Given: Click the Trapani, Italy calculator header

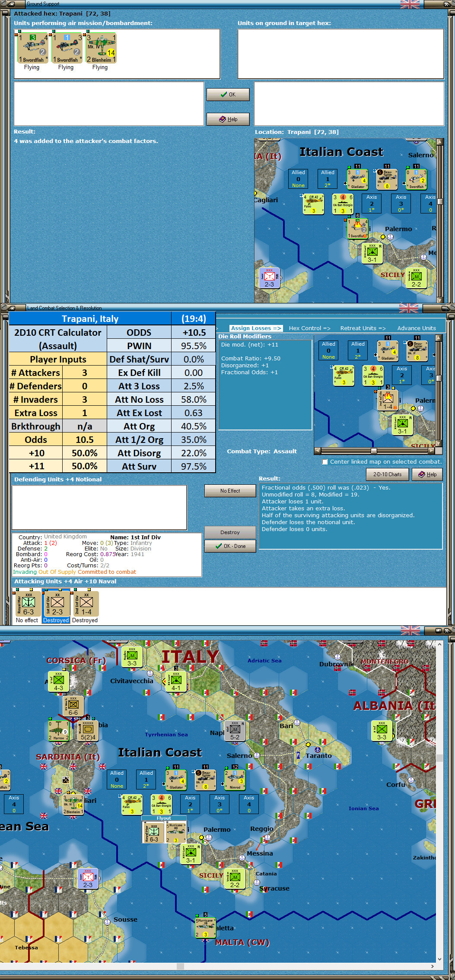Looking at the screenshot, I should coord(90,318).
